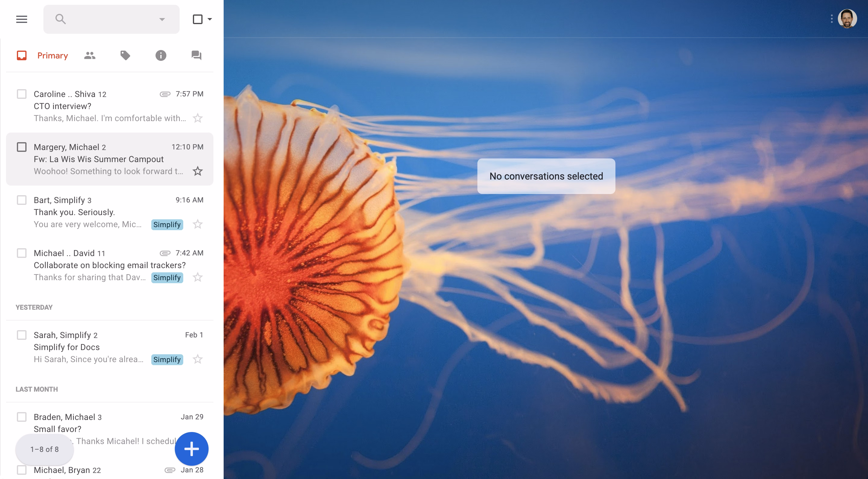Screen dimensions: 868x479
Task: Open the Promotions tag icon tab
Action: pos(125,55)
